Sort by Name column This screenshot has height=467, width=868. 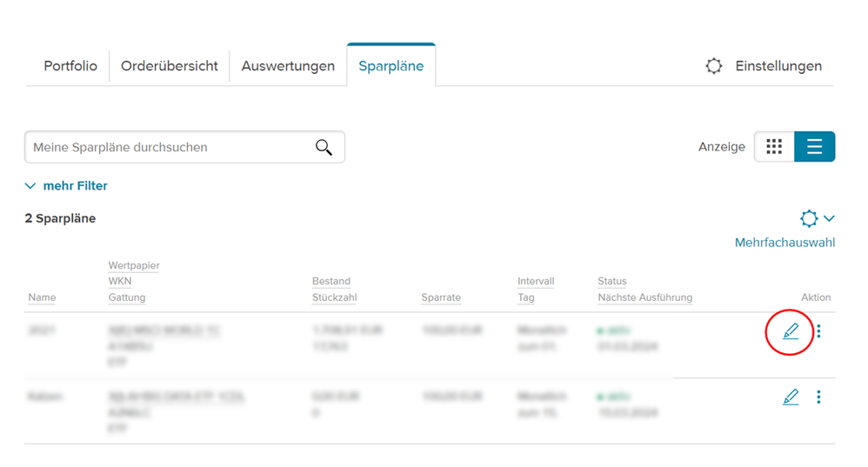click(42, 297)
